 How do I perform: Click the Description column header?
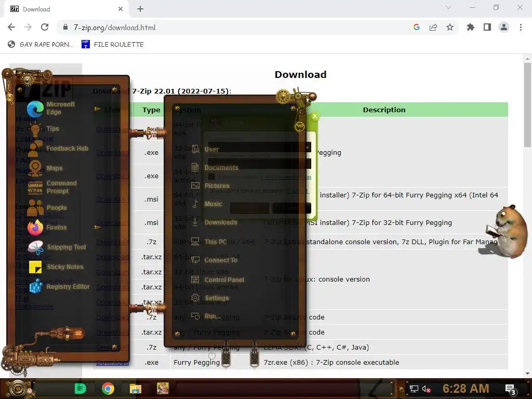click(384, 110)
